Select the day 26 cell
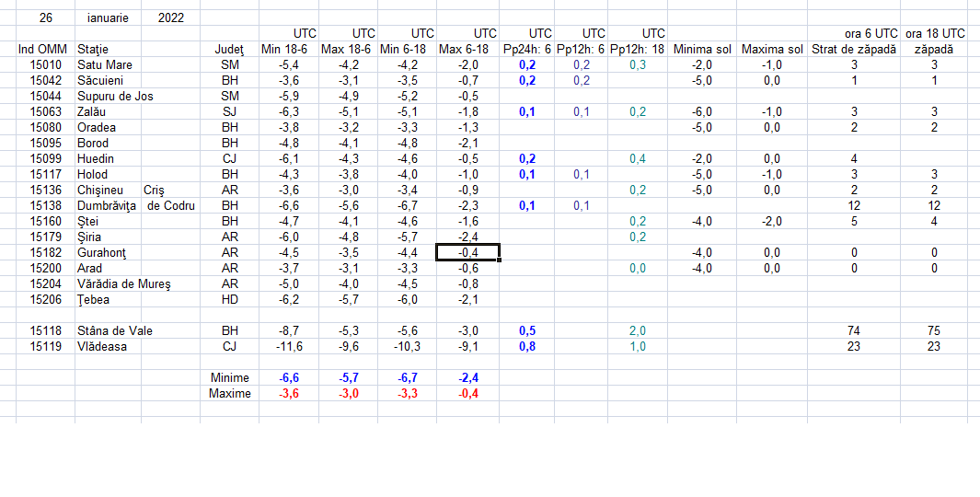Image resolution: width=980 pixels, height=497 pixels. (x=46, y=18)
